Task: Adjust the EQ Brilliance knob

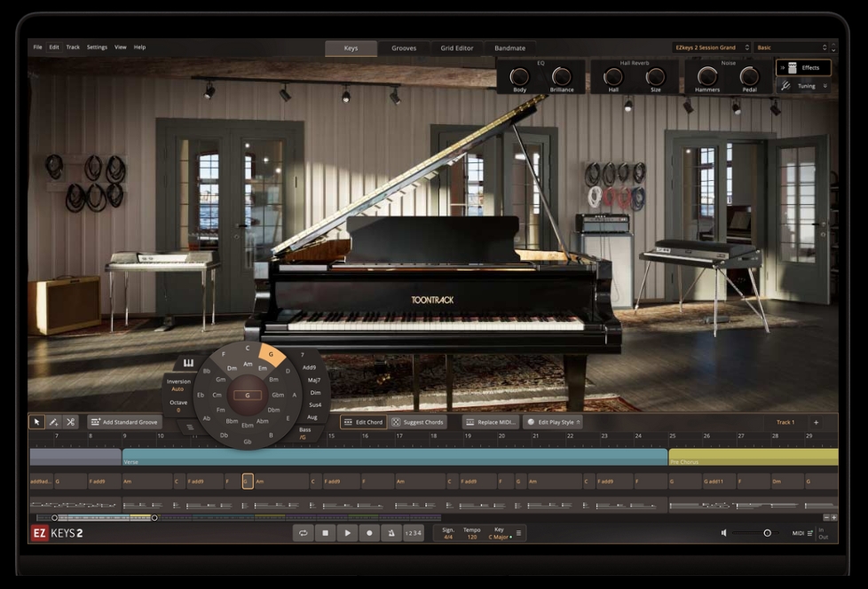Action: (x=561, y=76)
